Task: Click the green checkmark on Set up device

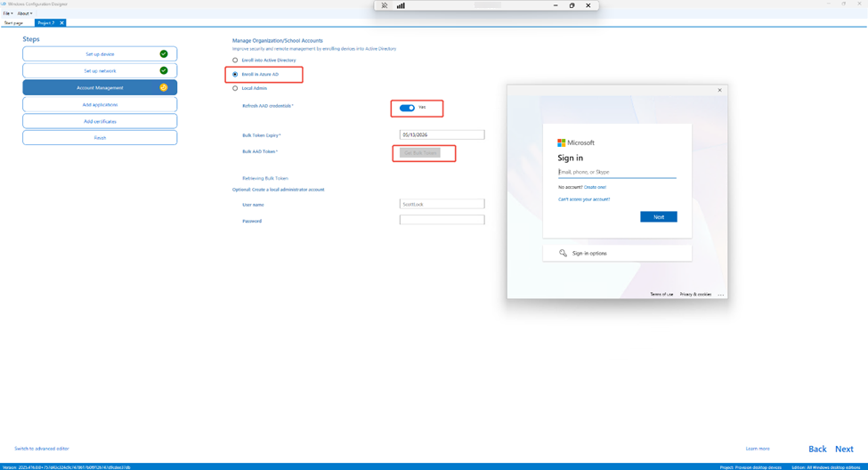Action: click(x=163, y=53)
